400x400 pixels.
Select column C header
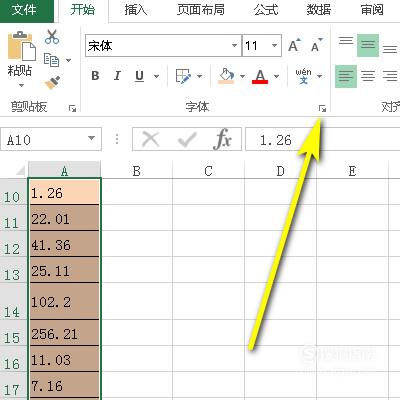click(209, 171)
